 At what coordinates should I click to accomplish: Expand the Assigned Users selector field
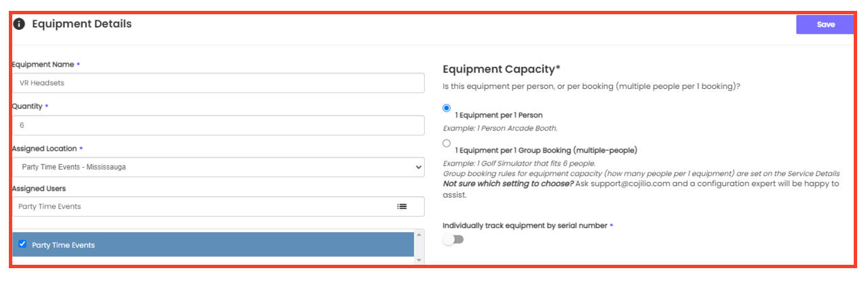click(218, 206)
